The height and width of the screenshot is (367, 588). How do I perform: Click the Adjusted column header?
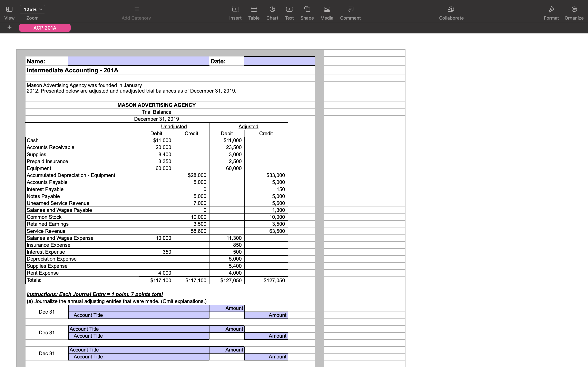point(248,126)
